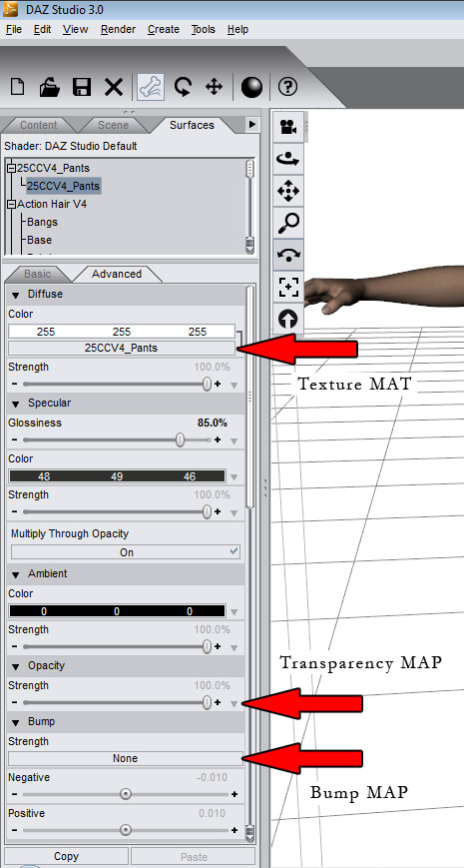The height and width of the screenshot is (868, 464).
Task: Click the Bump Positive slider handle
Action: click(x=126, y=830)
